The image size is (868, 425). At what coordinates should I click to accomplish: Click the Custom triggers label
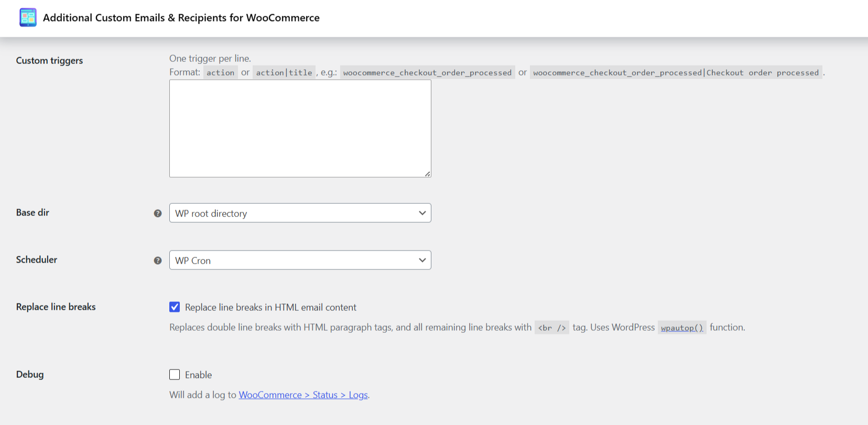click(x=49, y=61)
